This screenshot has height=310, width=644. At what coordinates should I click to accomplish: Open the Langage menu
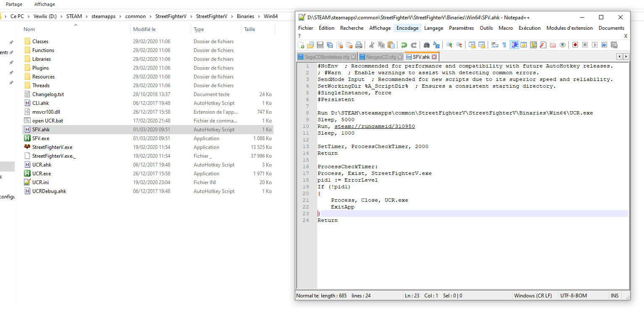[x=434, y=28]
